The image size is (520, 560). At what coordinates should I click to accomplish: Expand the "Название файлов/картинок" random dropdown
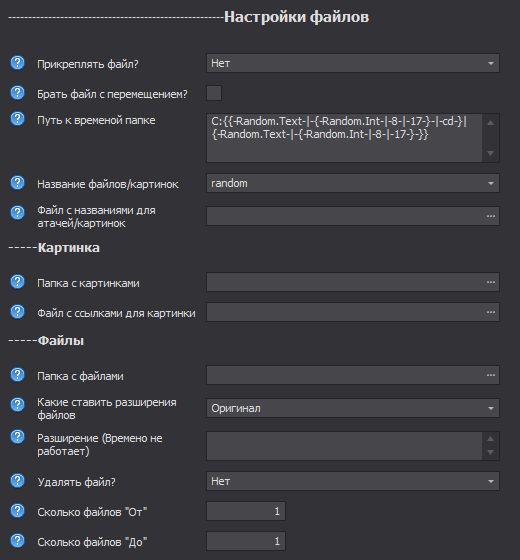[353, 183]
